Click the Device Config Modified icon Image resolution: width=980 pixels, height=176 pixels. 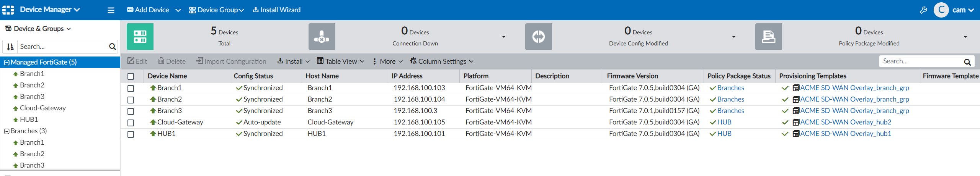coord(539,37)
